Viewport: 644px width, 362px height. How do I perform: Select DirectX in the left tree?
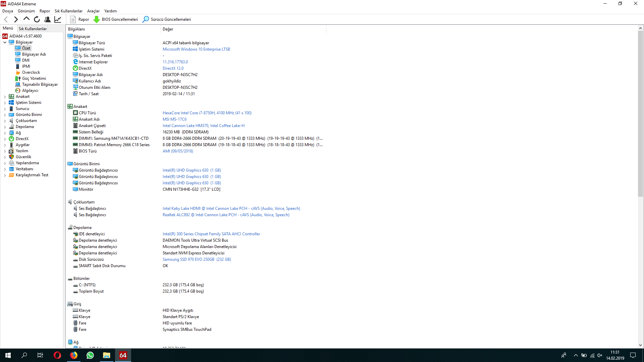pos(22,139)
